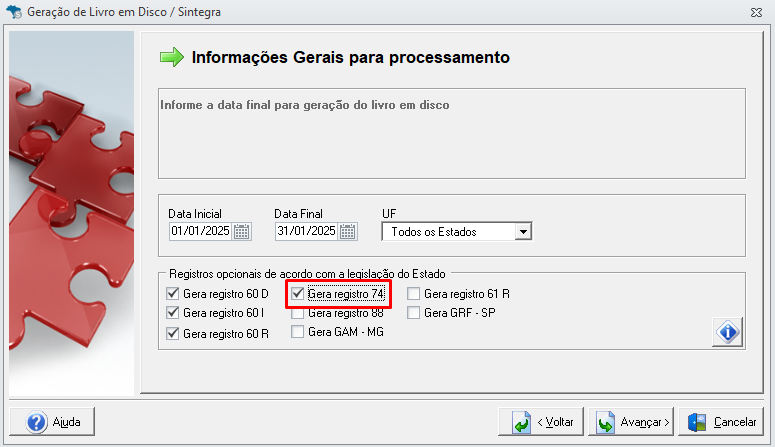Open the Todos os Estados combo box
Viewport: 775px width, 447px height.
[457, 231]
